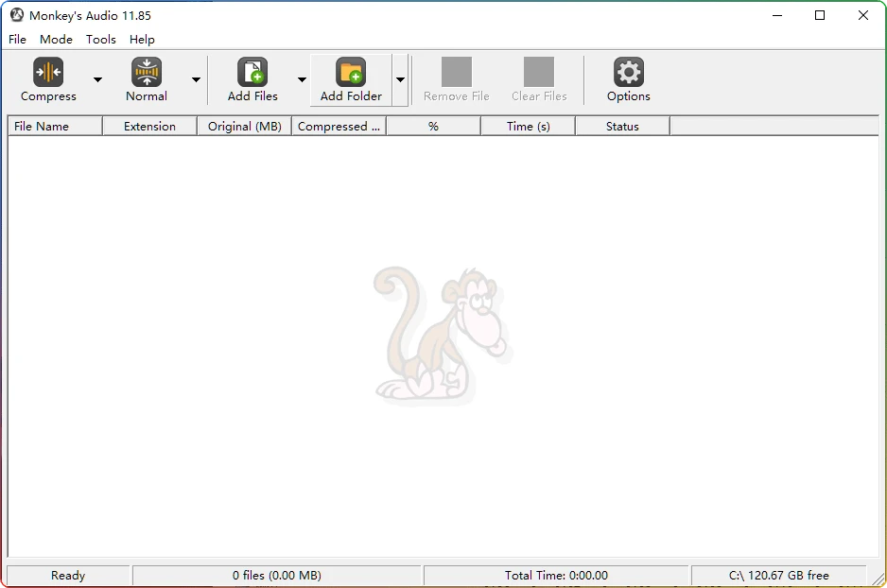Open the File menu
Image resolution: width=887 pixels, height=588 pixels.
point(17,40)
